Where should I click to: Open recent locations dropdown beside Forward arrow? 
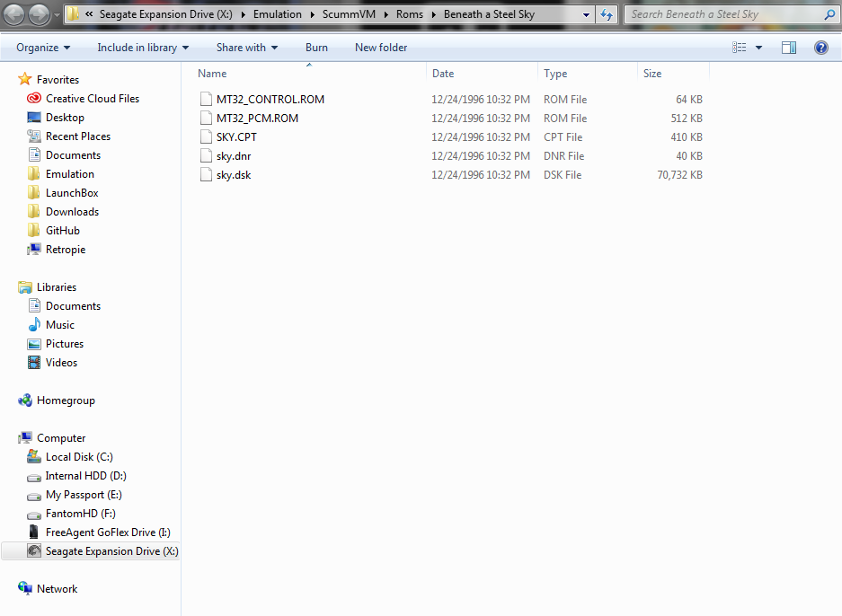click(x=57, y=15)
